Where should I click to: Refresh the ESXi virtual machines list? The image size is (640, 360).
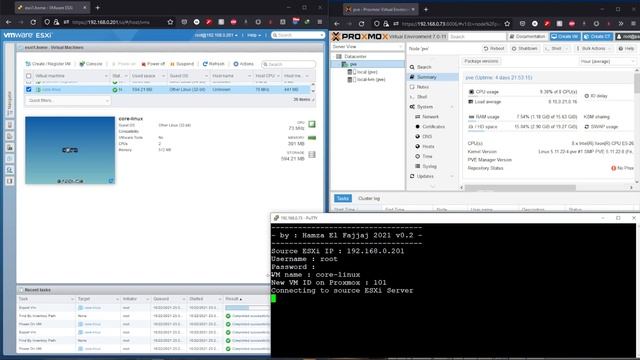(213, 64)
